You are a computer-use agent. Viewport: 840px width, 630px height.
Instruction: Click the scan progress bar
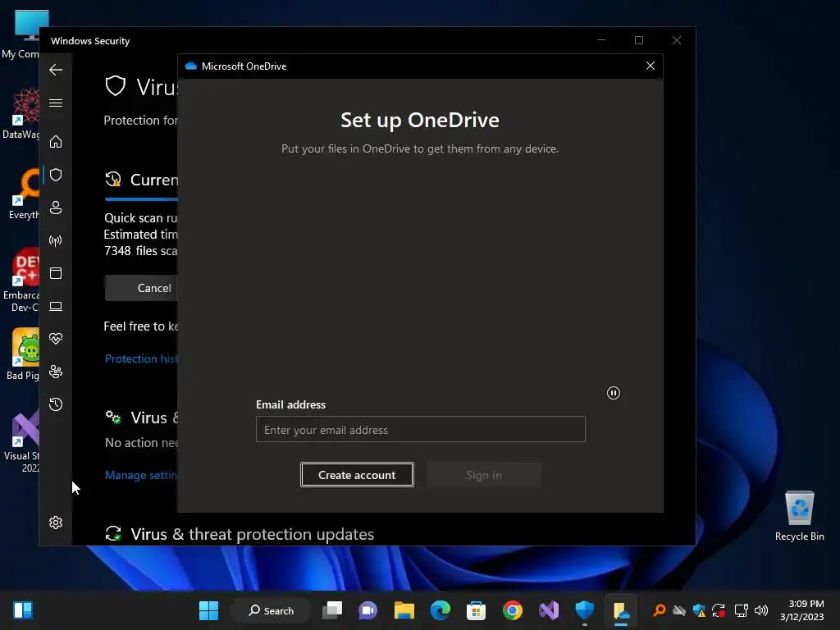[x=141, y=199]
